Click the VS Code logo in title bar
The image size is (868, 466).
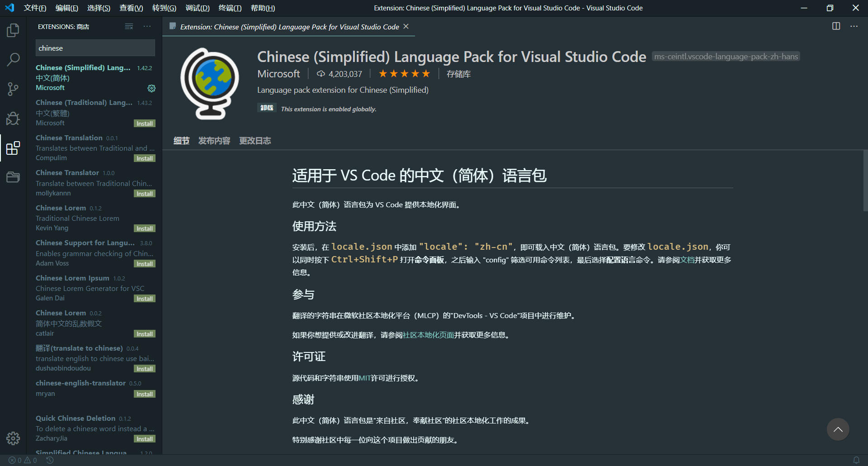[9, 8]
